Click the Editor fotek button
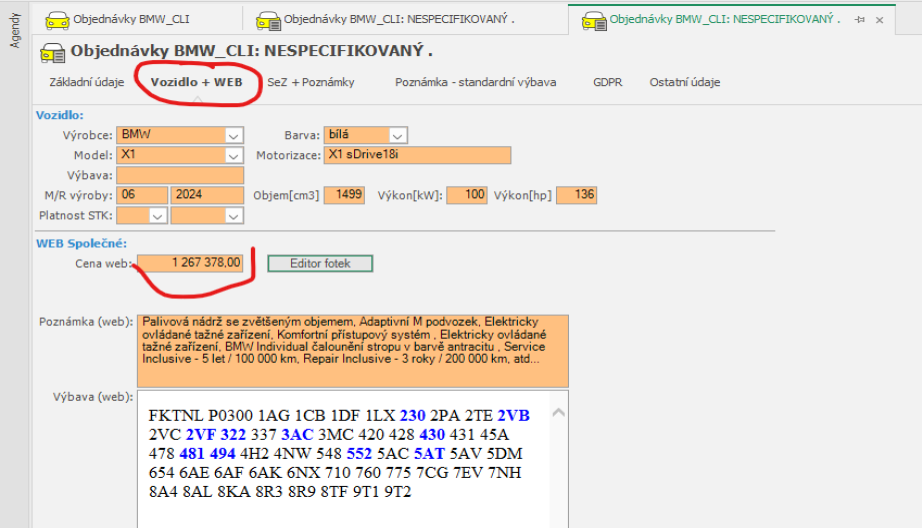922x528 pixels. point(320,263)
